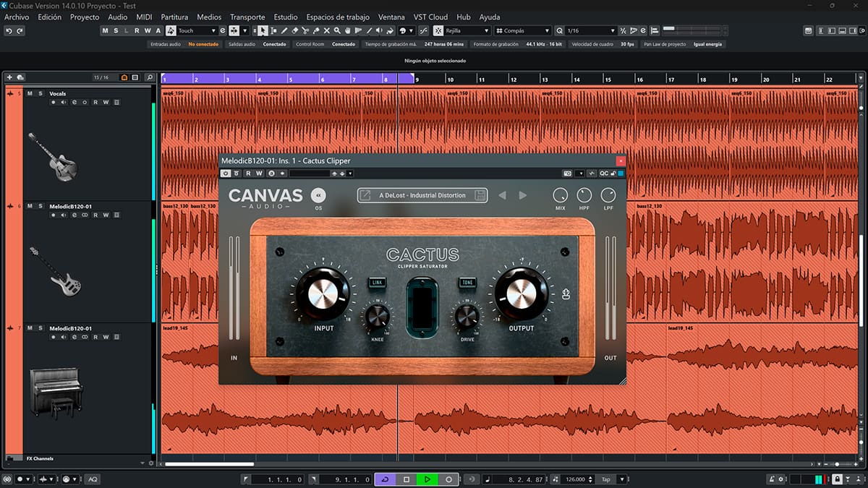Click the Record transport button
The image size is (868, 488).
pos(448,479)
